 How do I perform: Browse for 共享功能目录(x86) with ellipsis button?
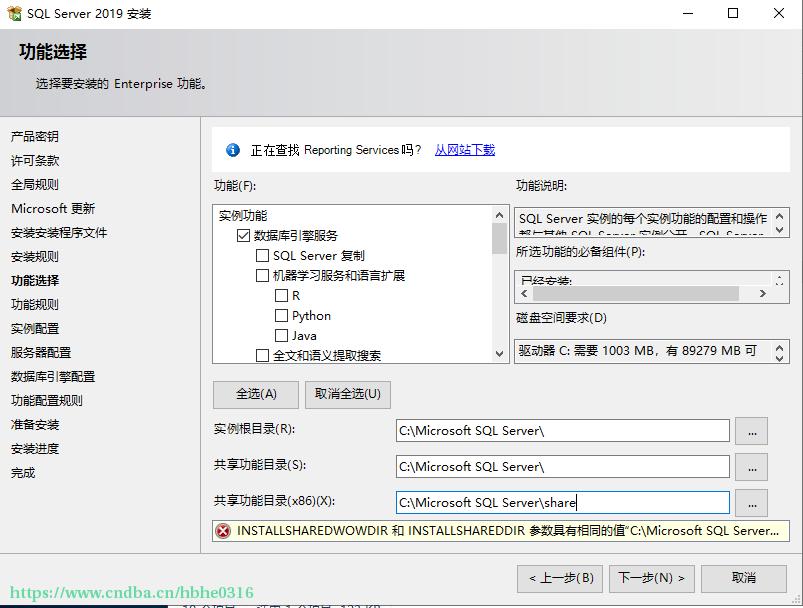click(x=751, y=502)
